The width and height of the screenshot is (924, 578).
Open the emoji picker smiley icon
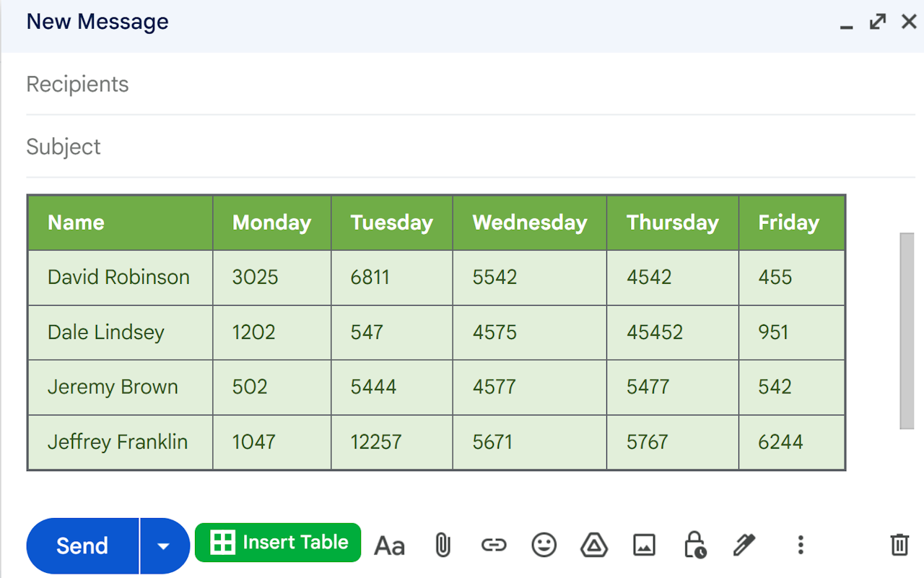point(544,545)
